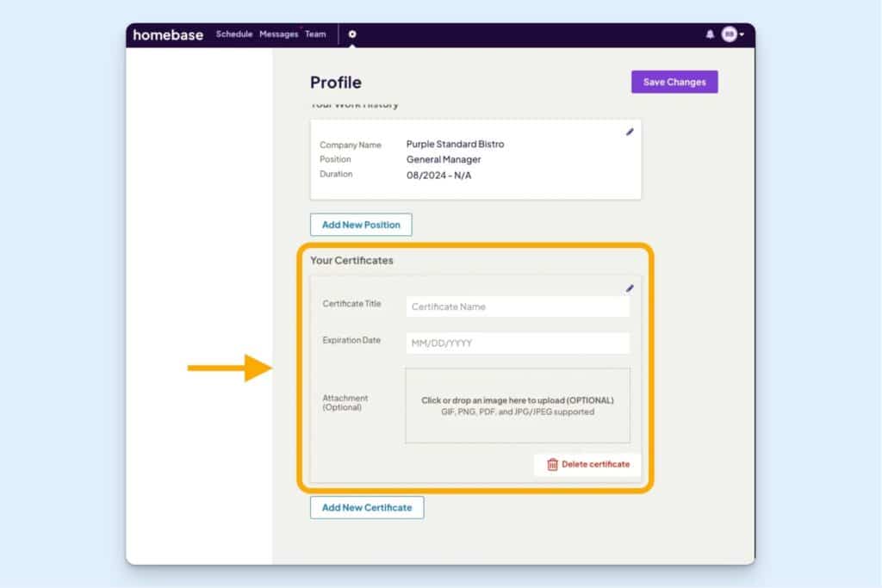Image resolution: width=882 pixels, height=588 pixels.
Task: Add a new certificate
Action: (367, 507)
